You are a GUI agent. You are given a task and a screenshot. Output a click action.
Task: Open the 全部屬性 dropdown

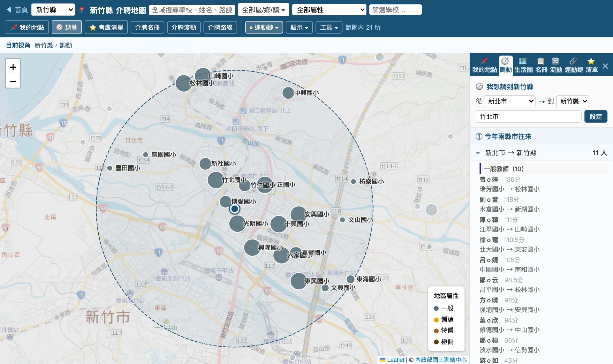pos(329,10)
